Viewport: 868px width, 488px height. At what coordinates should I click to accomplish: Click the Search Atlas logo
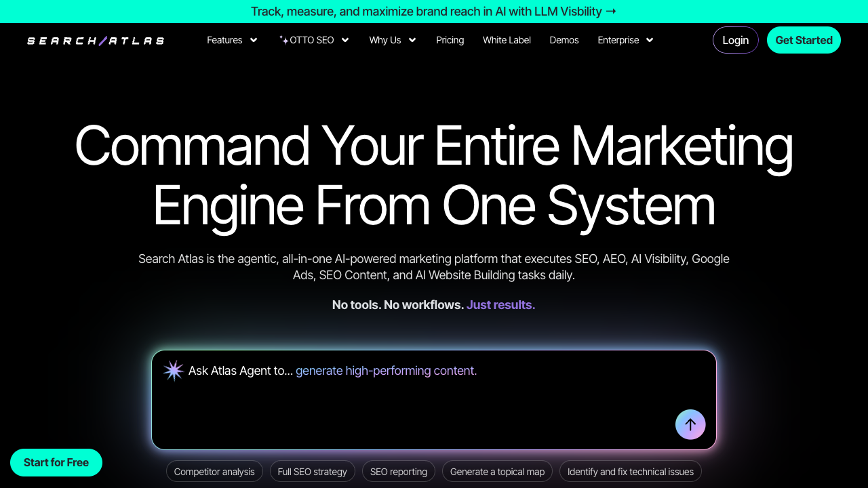[x=96, y=41]
